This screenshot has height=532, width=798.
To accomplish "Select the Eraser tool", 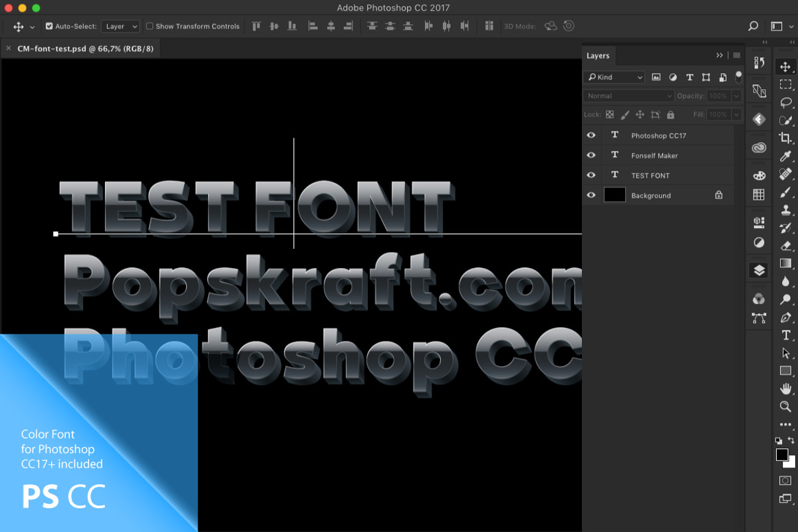I will (785, 246).
